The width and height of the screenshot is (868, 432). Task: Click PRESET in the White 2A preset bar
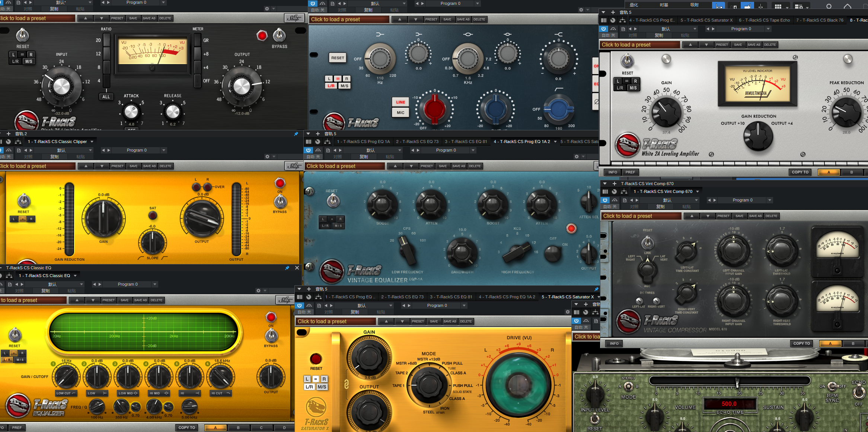point(722,45)
